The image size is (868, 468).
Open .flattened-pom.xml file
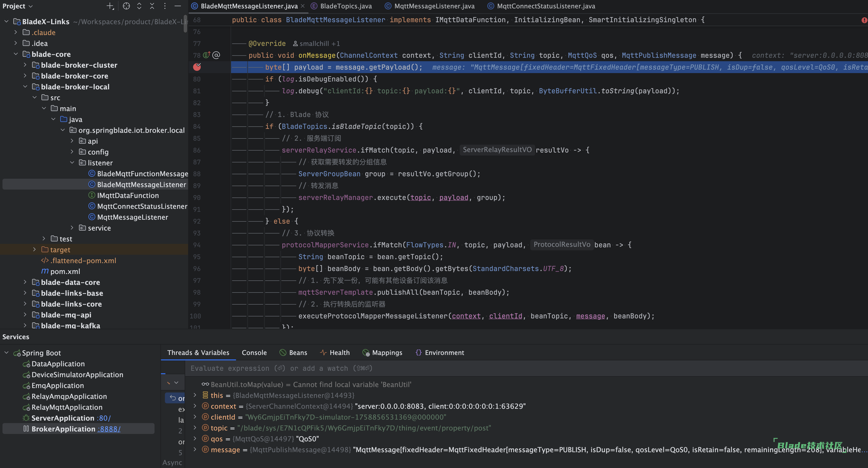pyautogui.click(x=79, y=260)
